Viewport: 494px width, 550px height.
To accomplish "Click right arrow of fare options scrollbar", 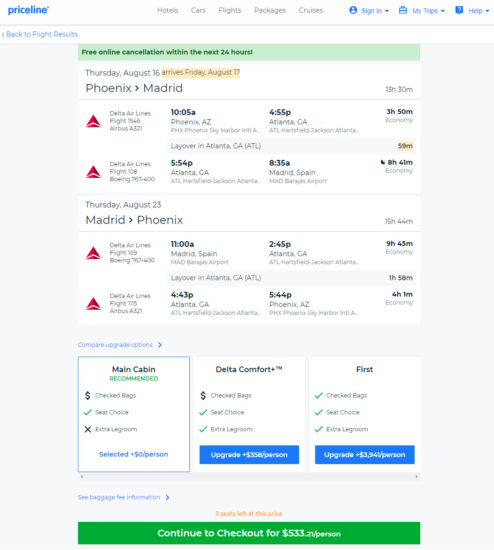I will (x=416, y=476).
